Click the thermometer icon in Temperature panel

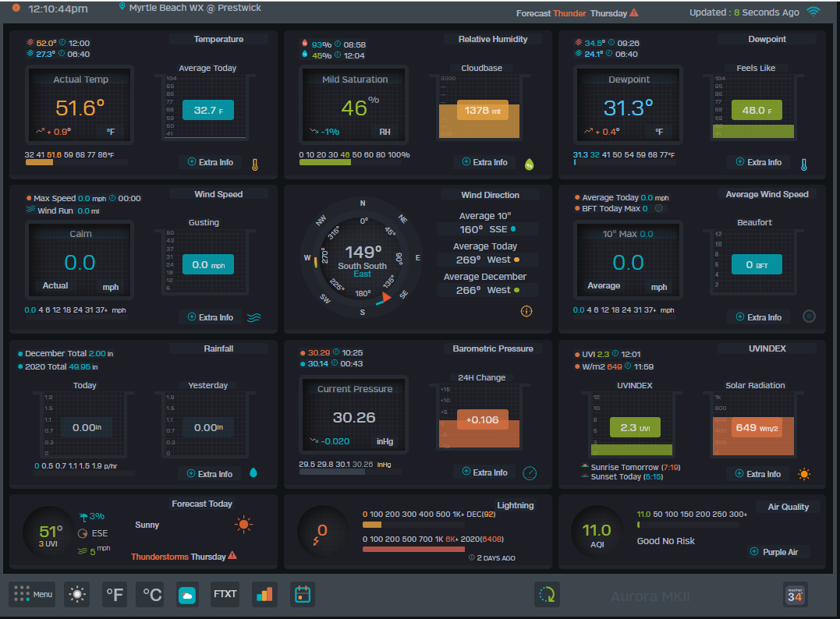255,164
